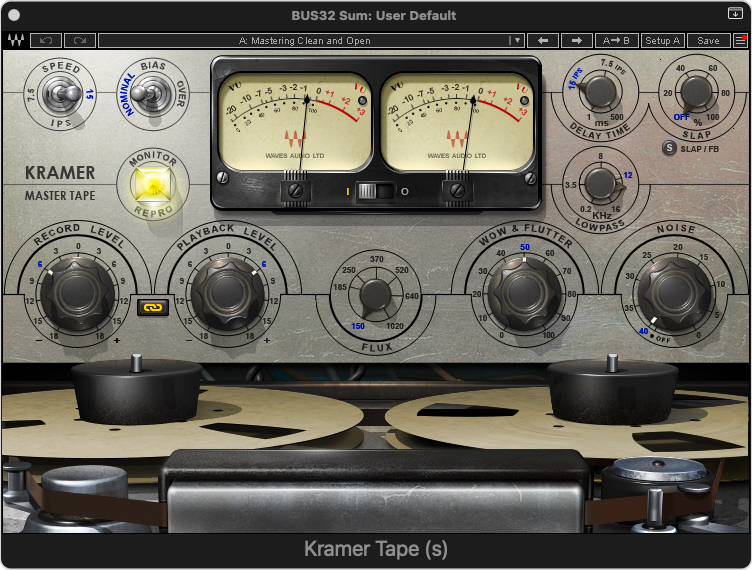This screenshot has width=752, height=570.
Task: Click the 'SLAP / FB' label
Action: (699, 149)
